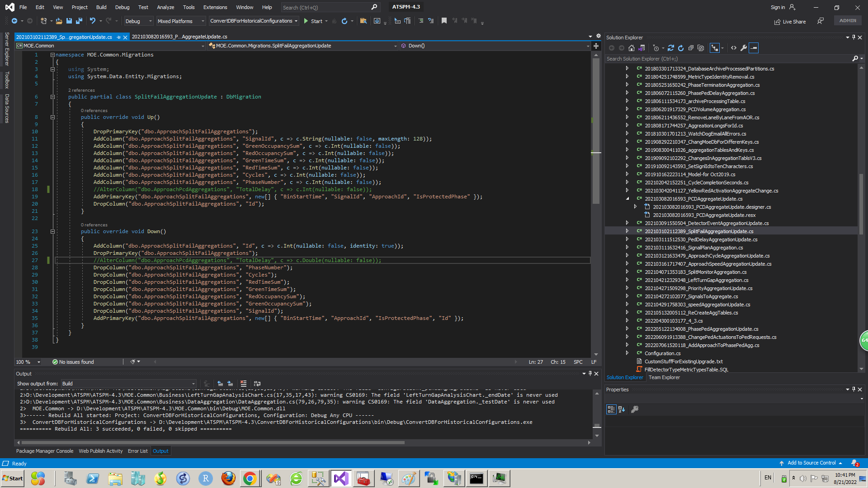Click Clear All in Output panel
Image resolution: width=868 pixels, height=488 pixels.
pos(243,384)
